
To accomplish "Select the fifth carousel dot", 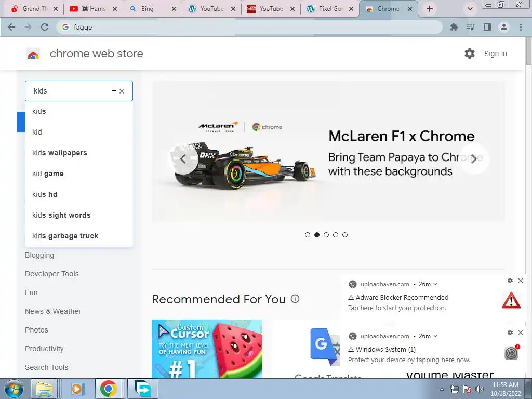I will tap(345, 235).
